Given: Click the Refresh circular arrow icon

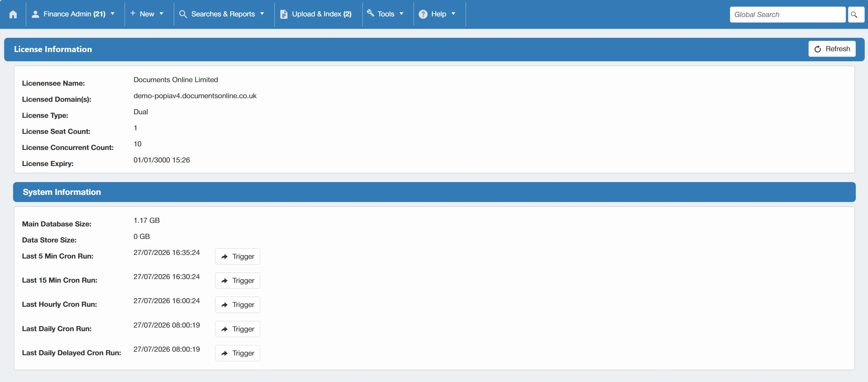Looking at the screenshot, I should point(817,49).
